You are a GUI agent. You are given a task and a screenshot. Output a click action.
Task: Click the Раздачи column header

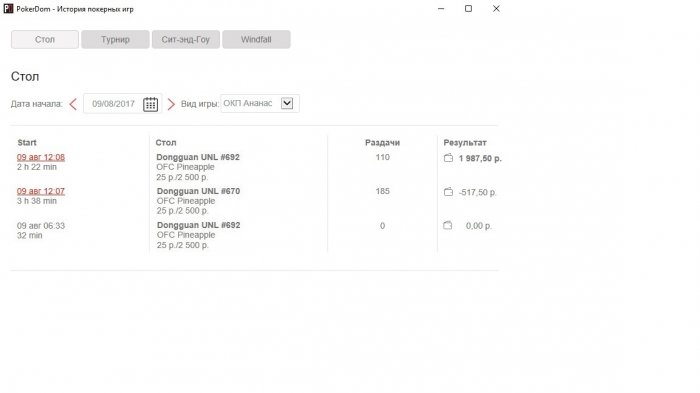(382, 142)
